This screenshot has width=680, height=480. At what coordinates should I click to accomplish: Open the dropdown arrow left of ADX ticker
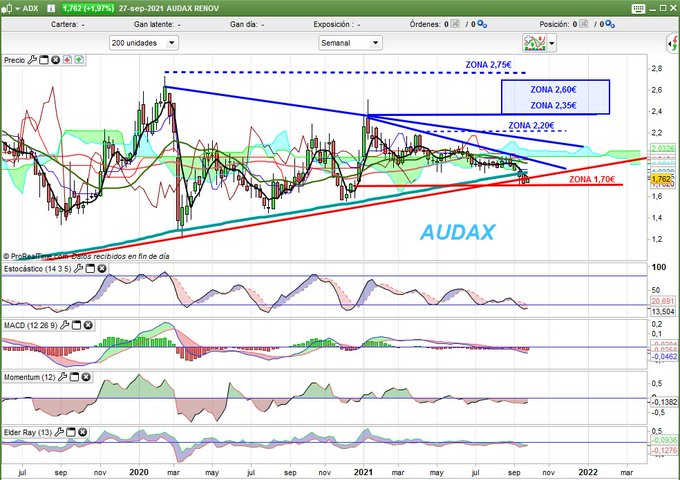(x=18, y=9)
